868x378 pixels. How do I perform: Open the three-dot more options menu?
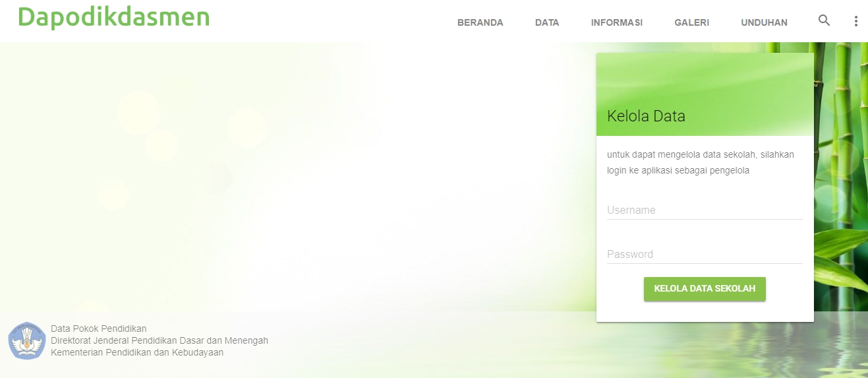click(855, 21)
